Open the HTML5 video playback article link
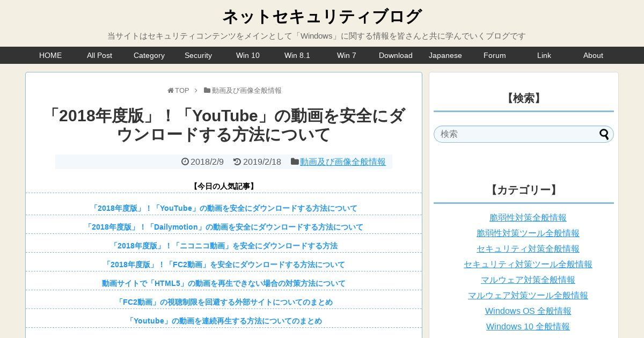 point(224,283)
